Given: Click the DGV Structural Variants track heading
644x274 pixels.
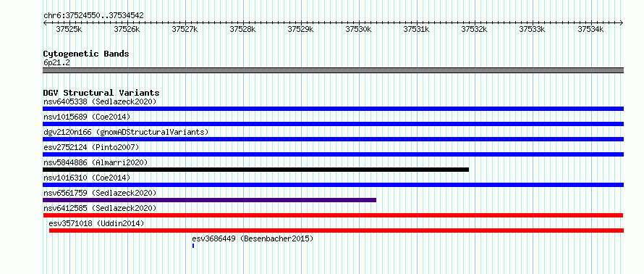Looking at the screenshot, I should [101, 93].
